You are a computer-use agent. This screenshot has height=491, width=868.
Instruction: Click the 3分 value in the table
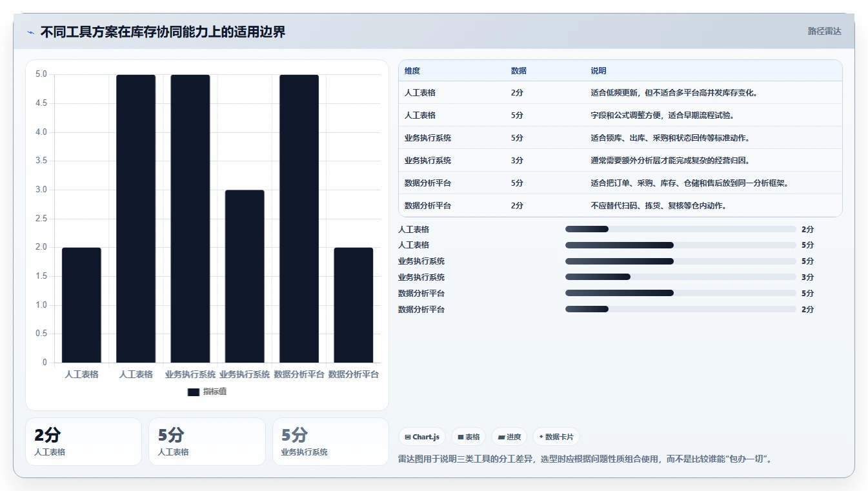517,161
